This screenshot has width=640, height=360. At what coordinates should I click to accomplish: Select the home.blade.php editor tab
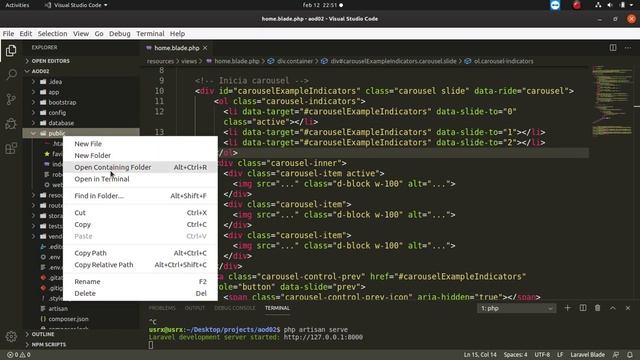click(x=176, y=48)
